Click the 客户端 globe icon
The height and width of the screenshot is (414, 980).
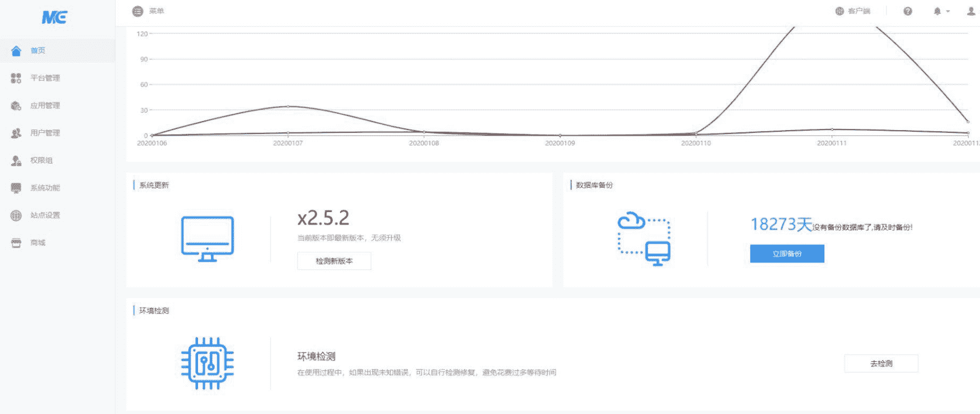(840, 11)
